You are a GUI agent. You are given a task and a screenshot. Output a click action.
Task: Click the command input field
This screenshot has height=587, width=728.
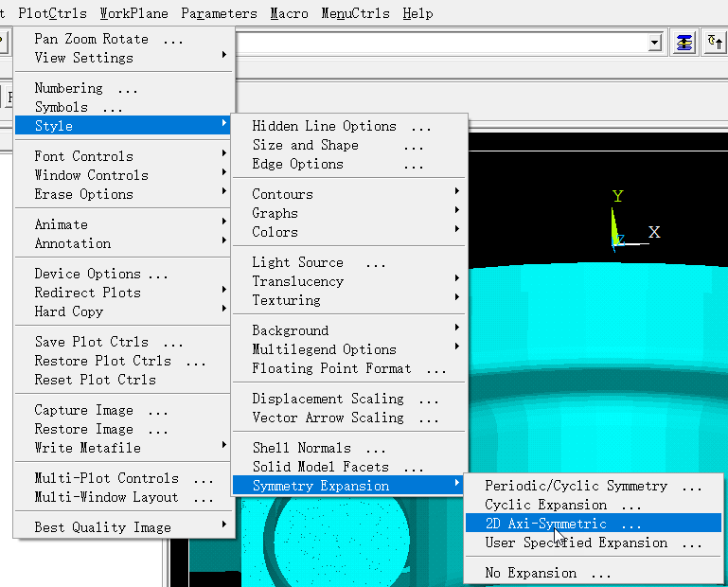click(441, 43)
